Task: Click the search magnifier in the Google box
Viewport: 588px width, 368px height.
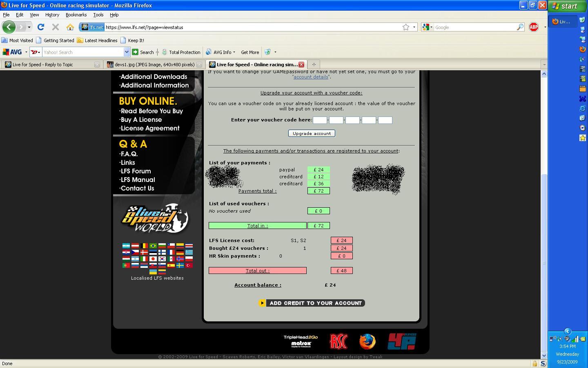Action: [520, 27]
